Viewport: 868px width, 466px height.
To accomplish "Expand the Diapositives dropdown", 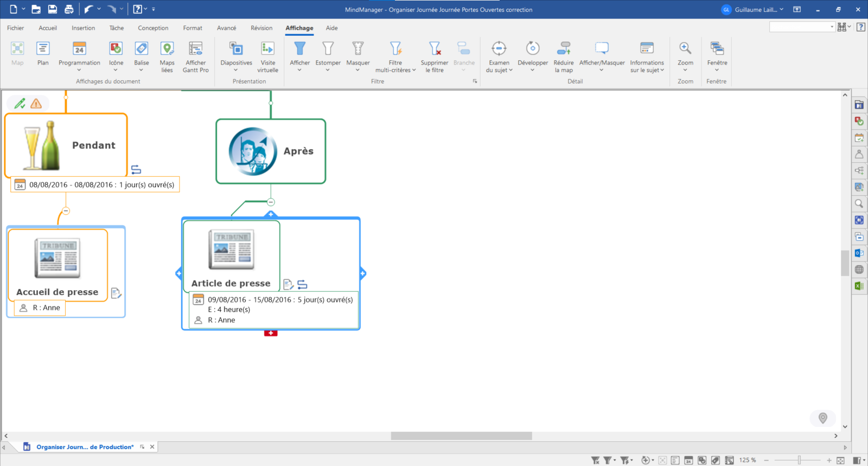I will [x=236, y=70].
